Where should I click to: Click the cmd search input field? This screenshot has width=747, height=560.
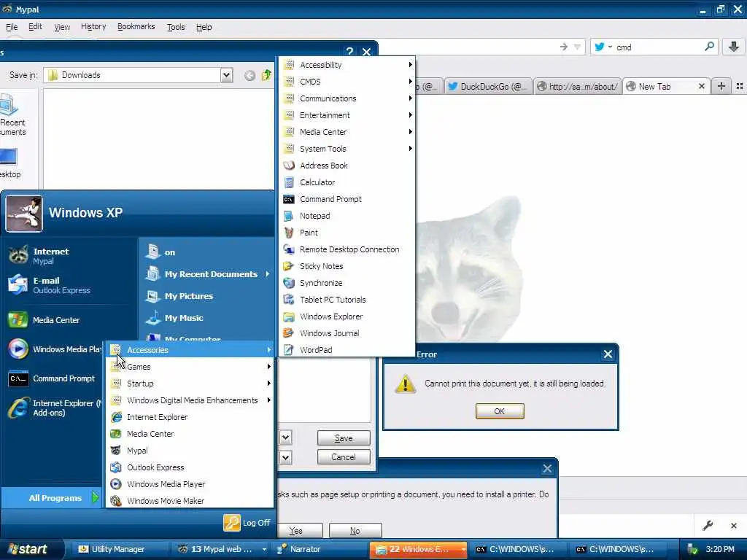click(x=657, y=47)
